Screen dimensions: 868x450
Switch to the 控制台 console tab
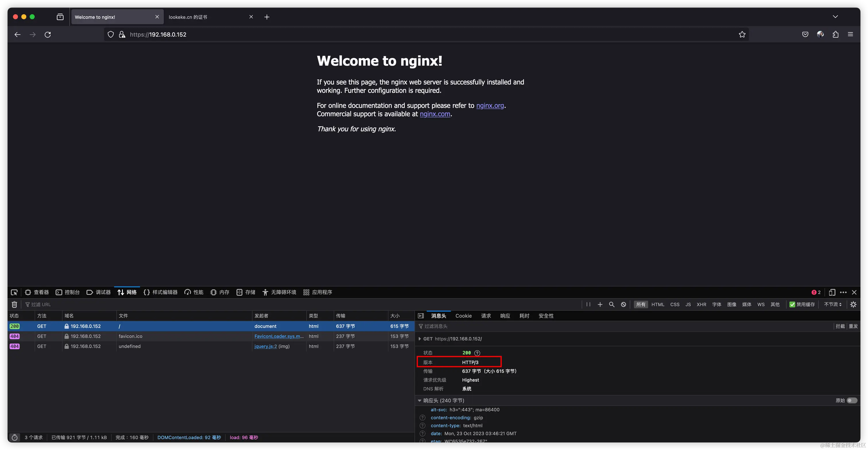tap(68, 292)
